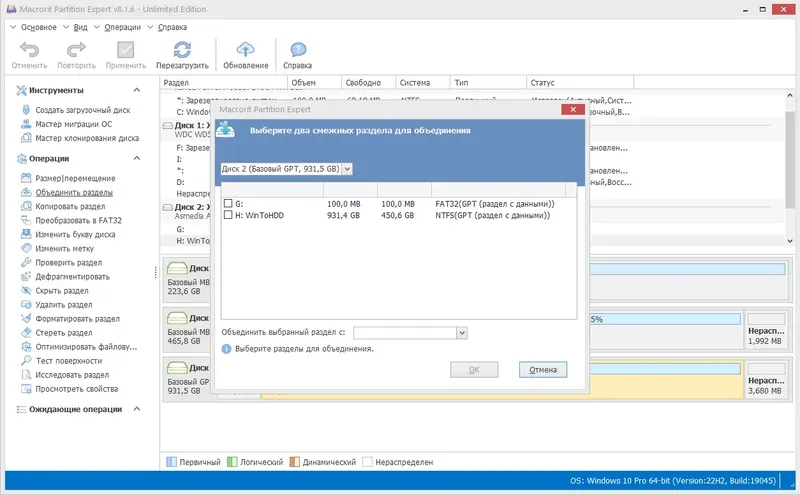Click the FAT32(GPT (раздел с данными)) cell
Image resolution: width=800 pixels, height=495 pixels.
click(x=494, y=204)
